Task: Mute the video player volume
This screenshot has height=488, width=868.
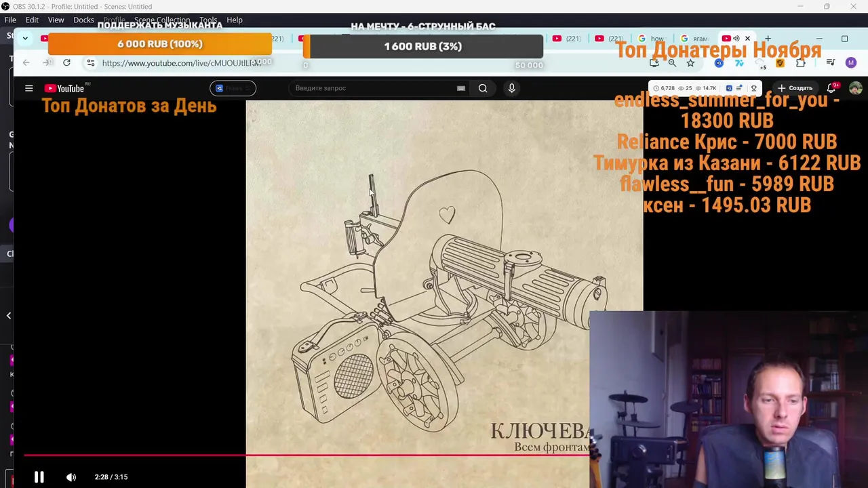Action: (x=71, y=477)
